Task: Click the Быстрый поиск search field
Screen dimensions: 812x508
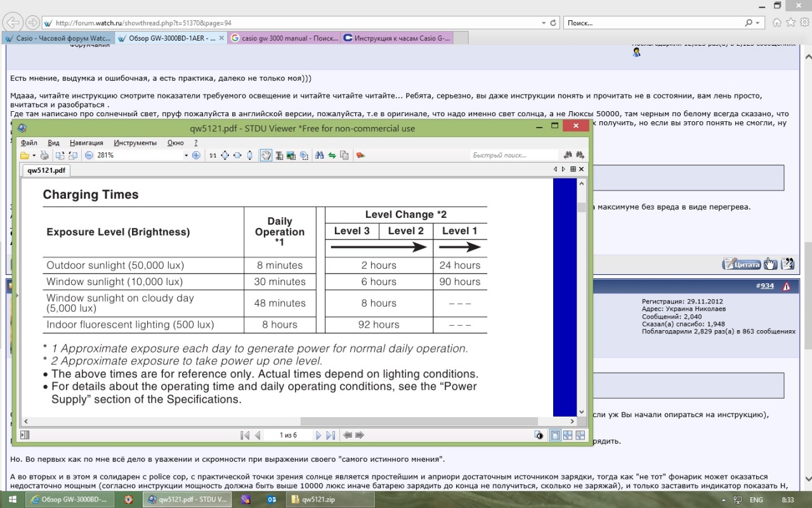Action: [514, 155]
